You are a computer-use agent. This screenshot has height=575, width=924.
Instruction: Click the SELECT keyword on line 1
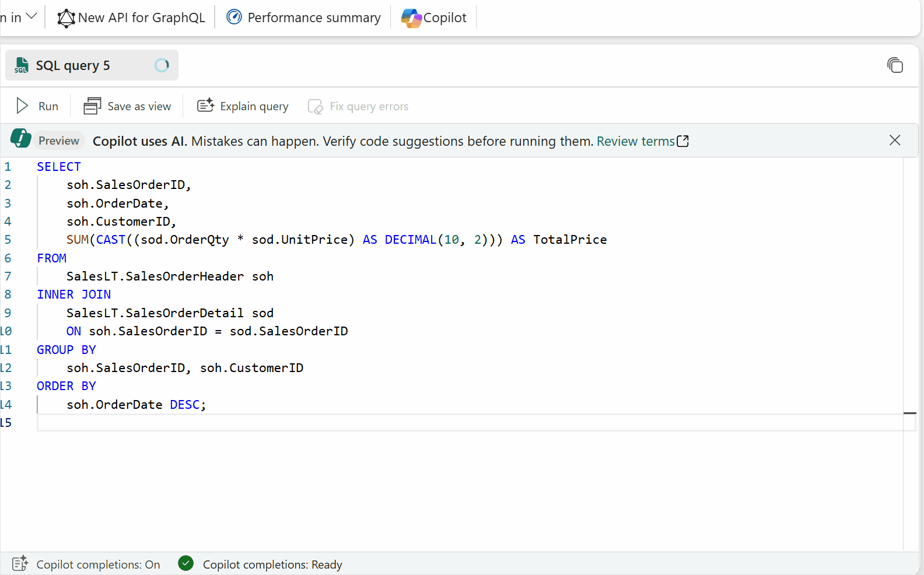click(59, 167)
